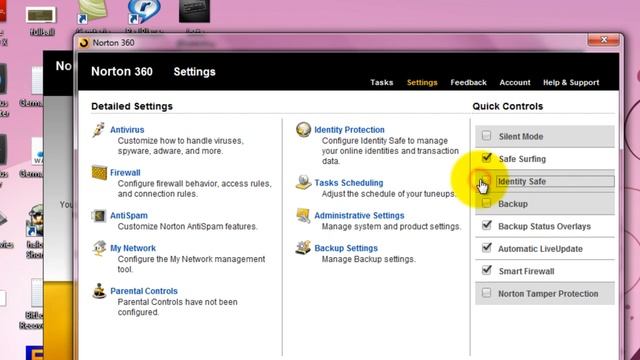The height and width of the screenshot is (360, 640).
Task: Click the Parental Controls icon
Action: (x=99, y=291)
